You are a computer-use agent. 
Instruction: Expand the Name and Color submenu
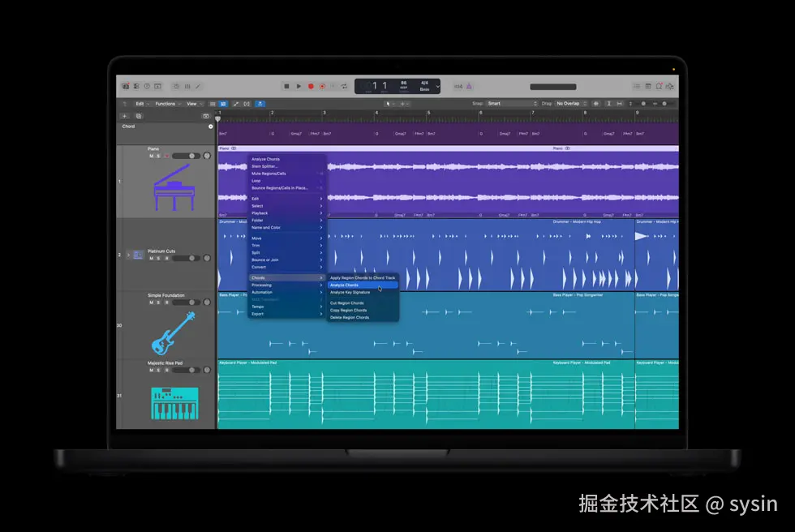point(287,228)
